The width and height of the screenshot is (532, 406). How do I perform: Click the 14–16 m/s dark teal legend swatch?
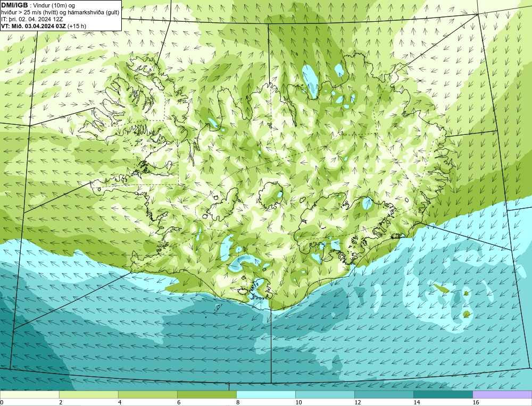[443, 394]
